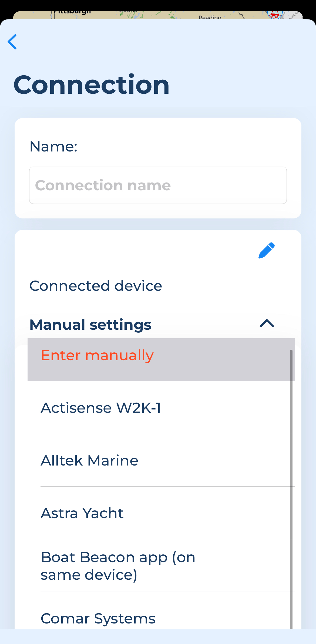This screenshot has width=316, height=644.
Task: Collapse list with the up chevron icon
Action: coord(267,323)
